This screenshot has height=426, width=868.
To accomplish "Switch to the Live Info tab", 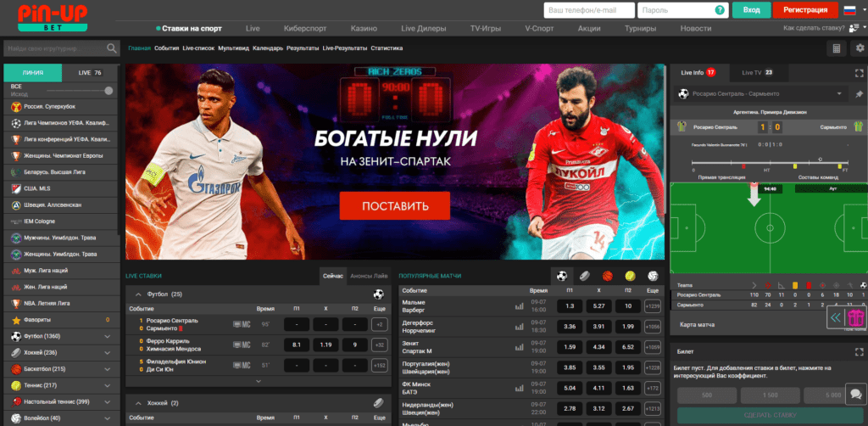I will coord(698,73).
